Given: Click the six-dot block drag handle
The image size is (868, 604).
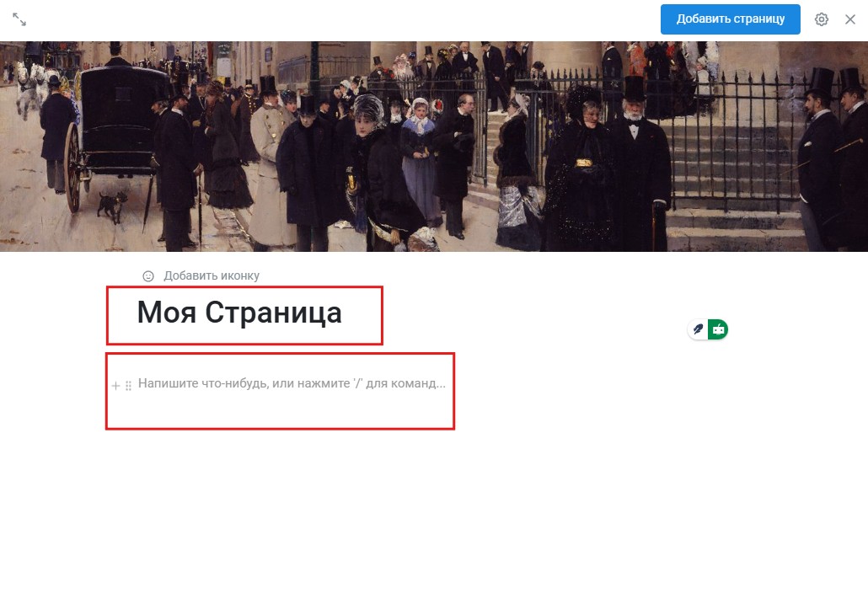Looking at the screenshot, I should coord(128,386).
